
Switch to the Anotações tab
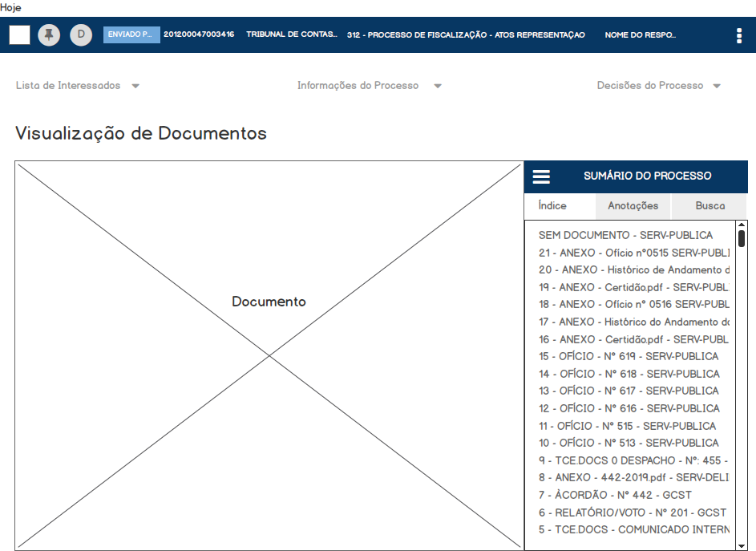633,206
